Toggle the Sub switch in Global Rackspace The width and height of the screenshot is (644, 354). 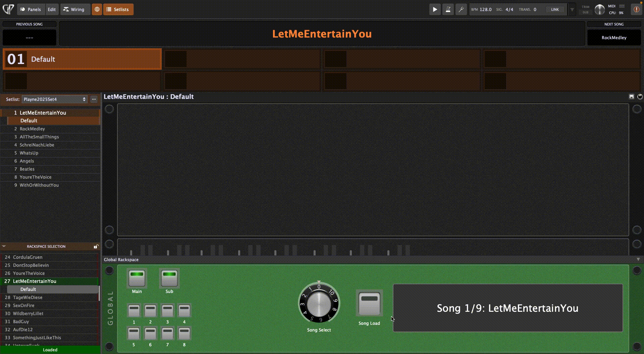pos(169,278)
